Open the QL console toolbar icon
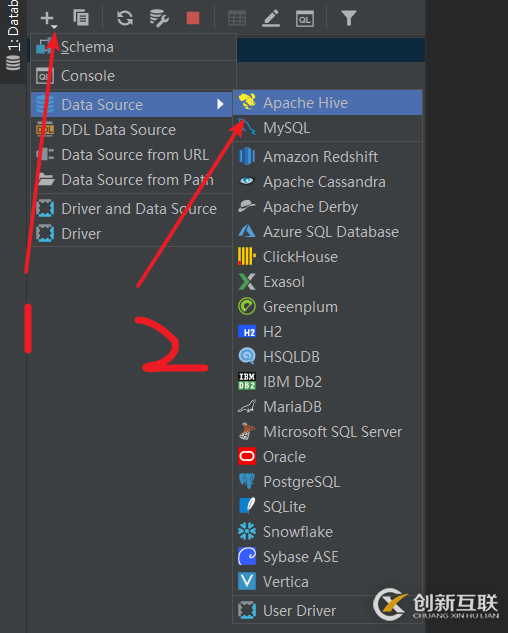Screen dimensions: 508x633 (305, 19)
